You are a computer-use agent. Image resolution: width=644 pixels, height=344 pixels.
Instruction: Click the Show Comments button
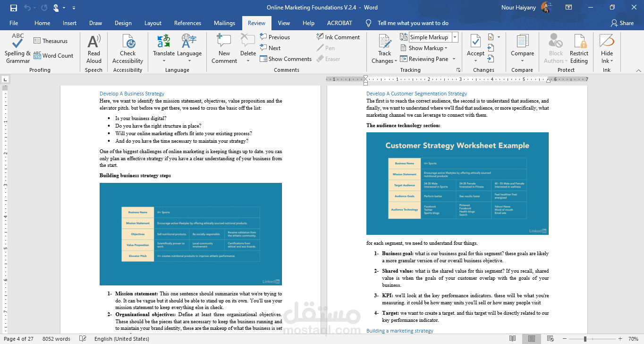click(x=286, y=59)
